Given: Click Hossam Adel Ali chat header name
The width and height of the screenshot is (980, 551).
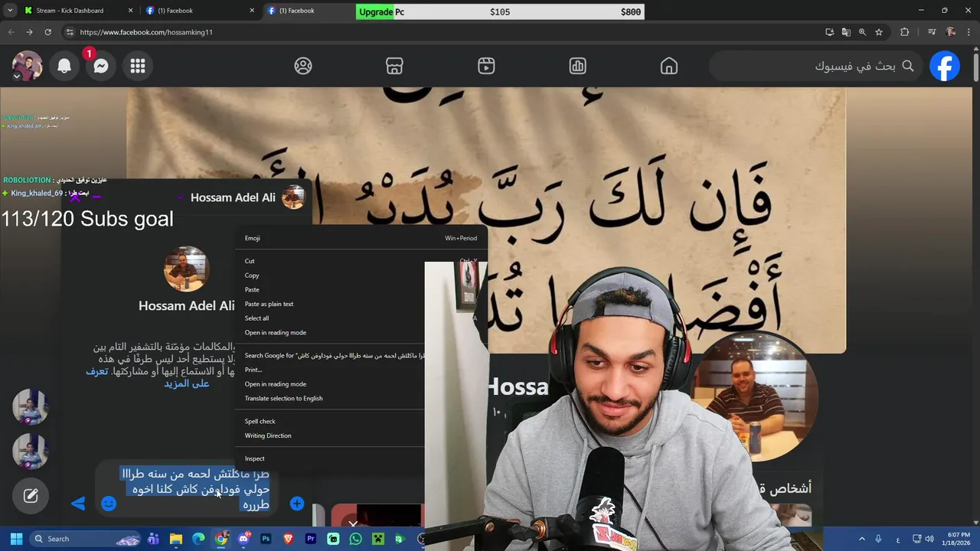Looking at the screenshot, I should [x=233, y=197].
